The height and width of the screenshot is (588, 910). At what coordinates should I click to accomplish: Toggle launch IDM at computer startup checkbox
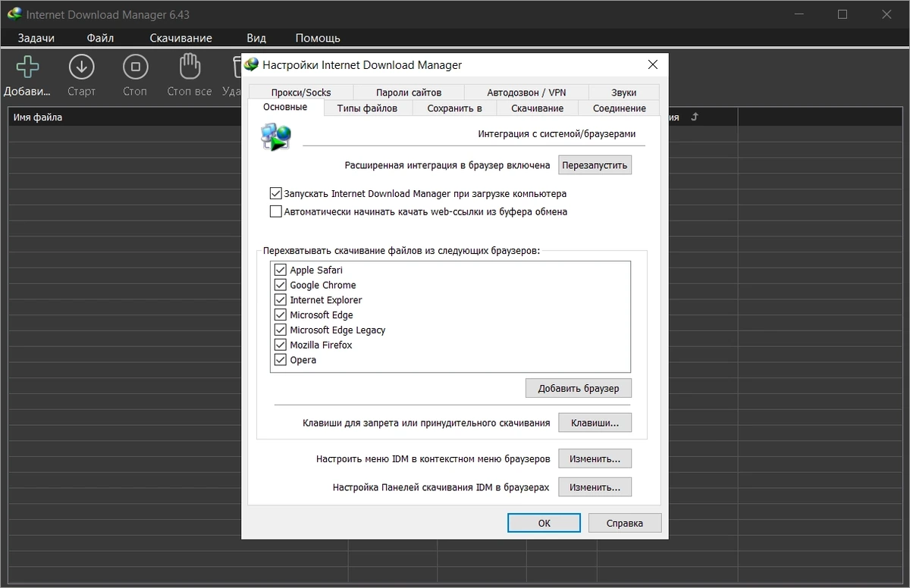pyautogui.click(x=275, y=193)
